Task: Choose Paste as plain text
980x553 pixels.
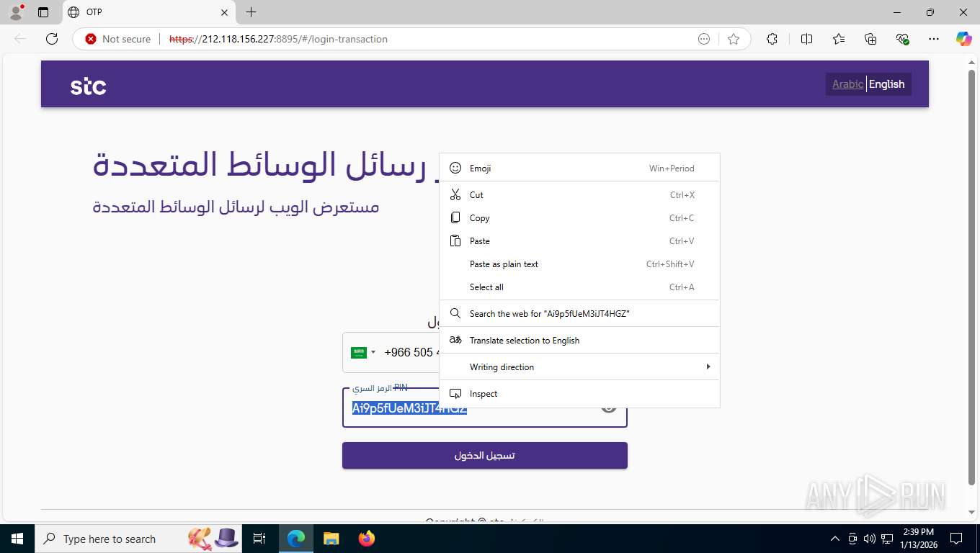Action: pyautogui.click(x=579, y=264)
